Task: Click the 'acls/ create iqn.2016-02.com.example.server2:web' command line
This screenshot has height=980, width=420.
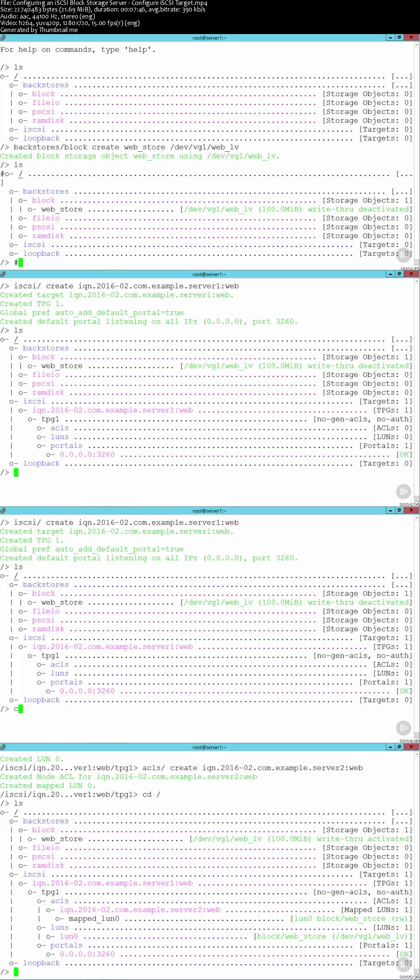Action: [x=181, y=768]
